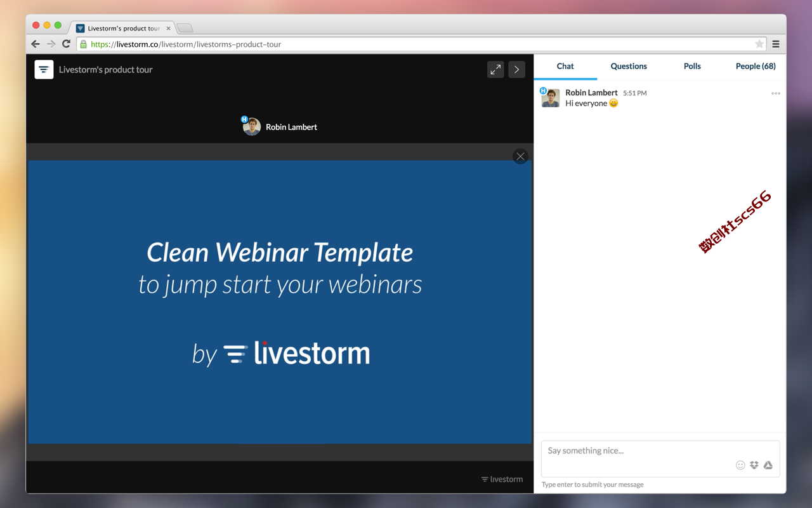Screen dimensions: 812x508
Task: Attach a file from Google Drive
Action: coord(768,465)
